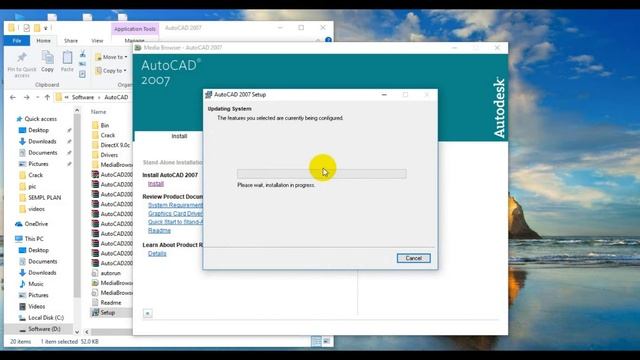640x360 pixels.
Task: Open the Home ribbon tab
Action: point(43,41)
